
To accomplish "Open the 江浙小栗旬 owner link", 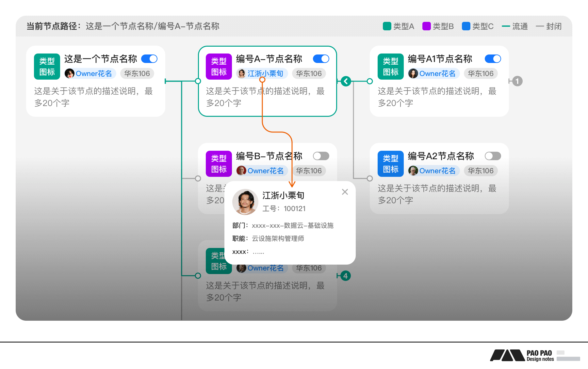I will [265, 73].
